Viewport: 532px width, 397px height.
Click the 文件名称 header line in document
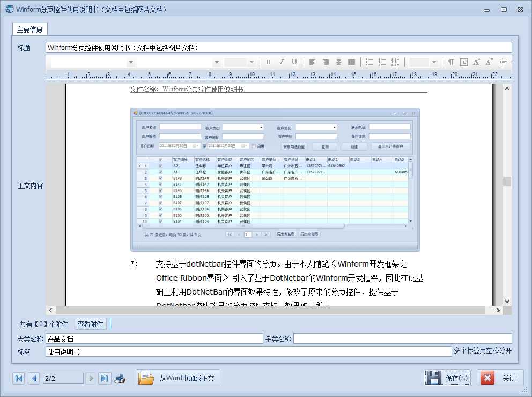point(187,89)
